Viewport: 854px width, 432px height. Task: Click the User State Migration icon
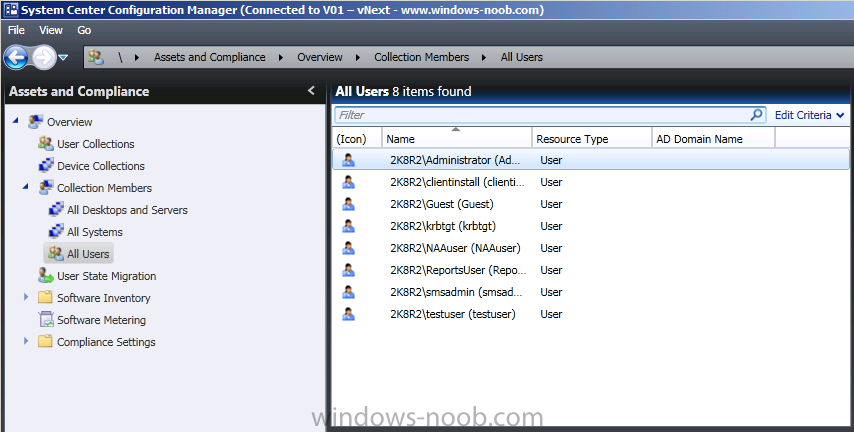(x=46, y=276)
